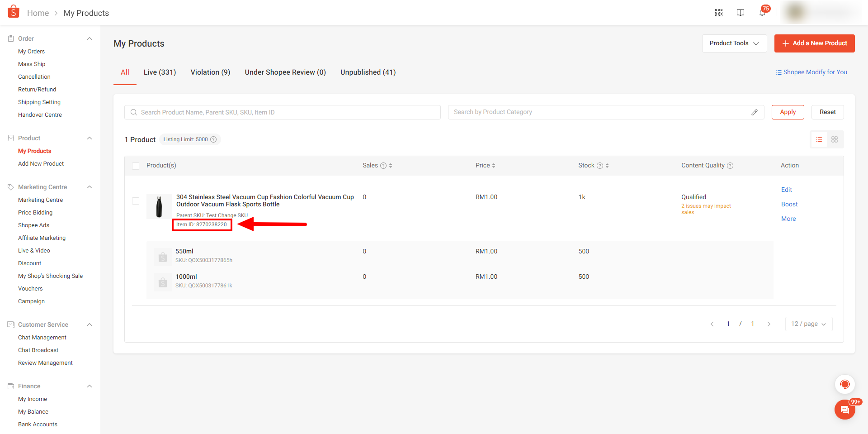
Task: Click Edit link for the product
Action: pos(787,190)
